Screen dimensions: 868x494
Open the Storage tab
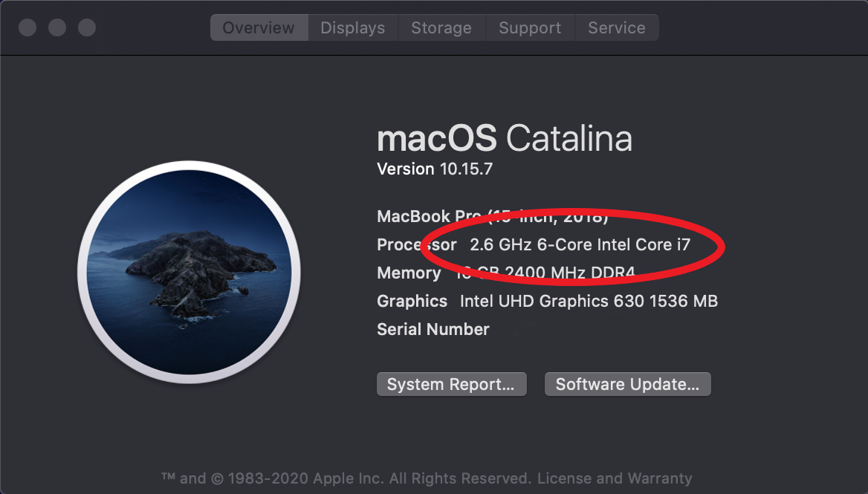coord(441,27)
